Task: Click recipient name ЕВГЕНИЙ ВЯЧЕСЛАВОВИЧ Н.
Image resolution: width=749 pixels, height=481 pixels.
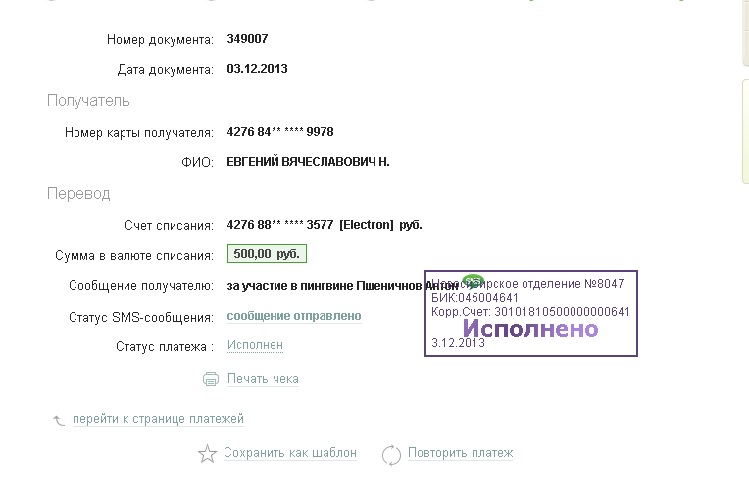Action: 308,162
